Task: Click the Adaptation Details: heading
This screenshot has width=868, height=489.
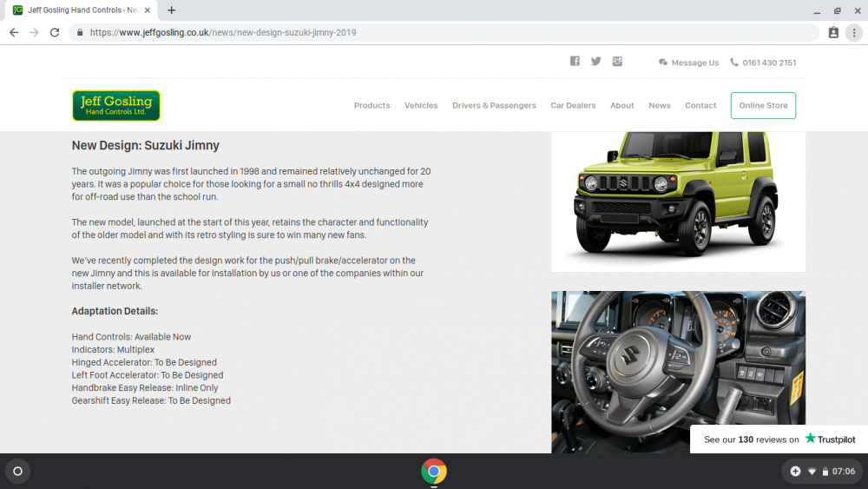Action: click(x=115, y=311)
